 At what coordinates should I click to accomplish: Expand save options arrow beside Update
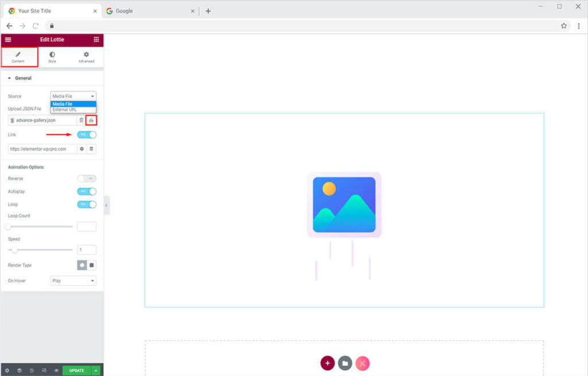[x=96, y=371]
